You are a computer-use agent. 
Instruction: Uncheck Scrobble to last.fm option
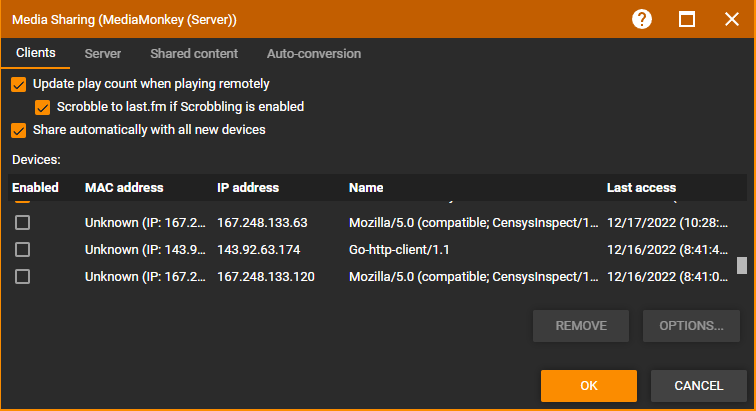pyautogui.click(x=42, y=106)
